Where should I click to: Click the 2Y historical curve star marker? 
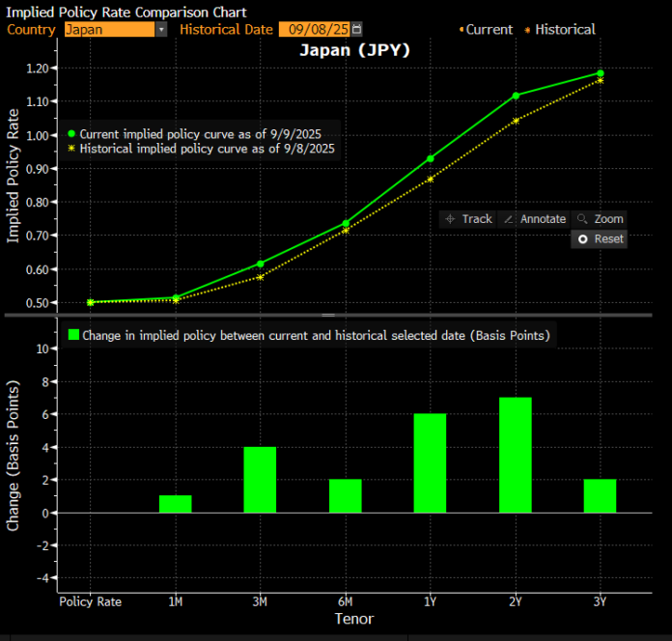516,122
